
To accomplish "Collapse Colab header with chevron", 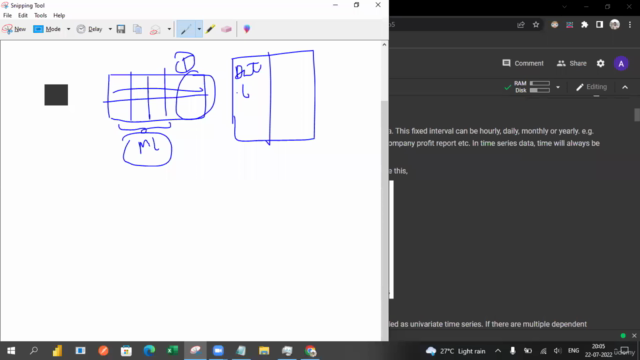I will click(x=625, y=87).
